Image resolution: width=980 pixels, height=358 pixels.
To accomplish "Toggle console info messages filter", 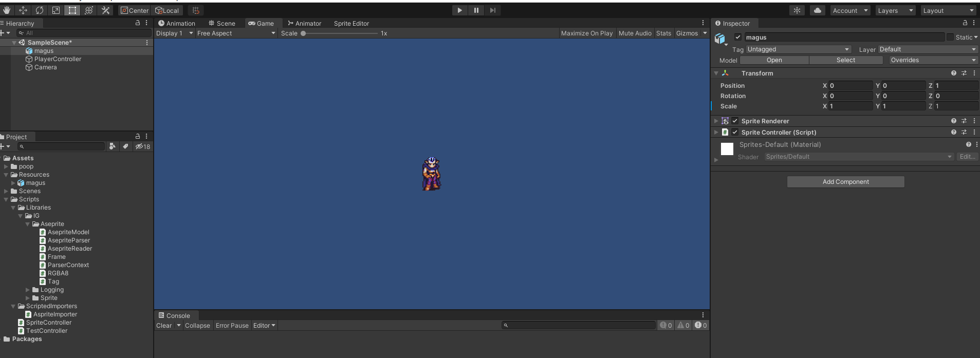I will click(666, 325).
